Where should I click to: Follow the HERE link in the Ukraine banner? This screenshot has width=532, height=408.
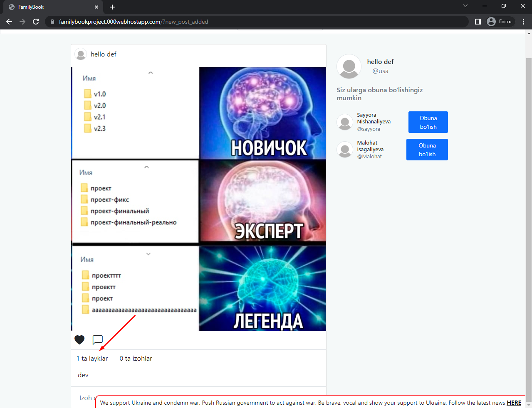[x=514, y=403]
